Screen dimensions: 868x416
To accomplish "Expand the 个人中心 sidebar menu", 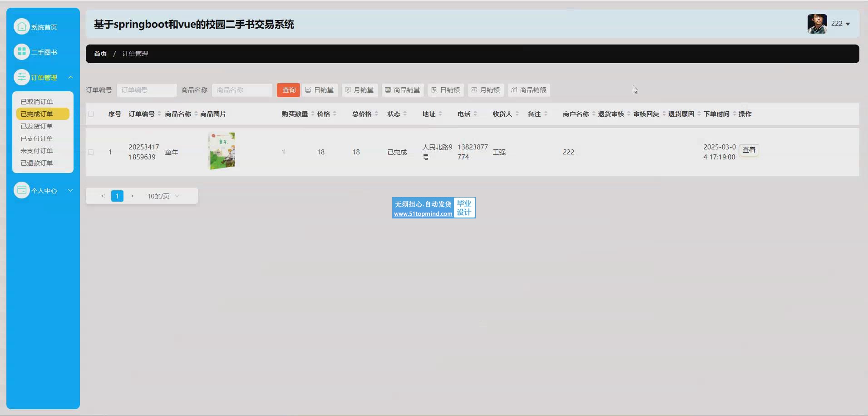I will click(70, 190).
